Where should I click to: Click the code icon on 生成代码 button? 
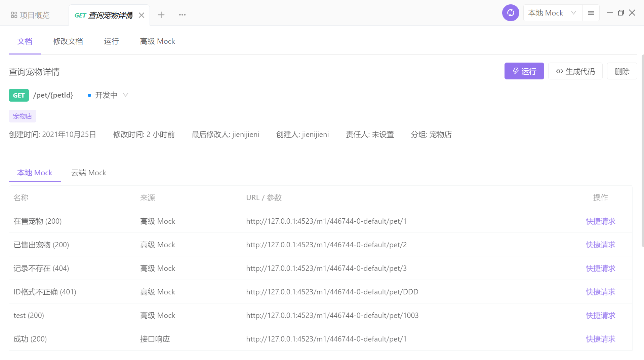[560, 71]
